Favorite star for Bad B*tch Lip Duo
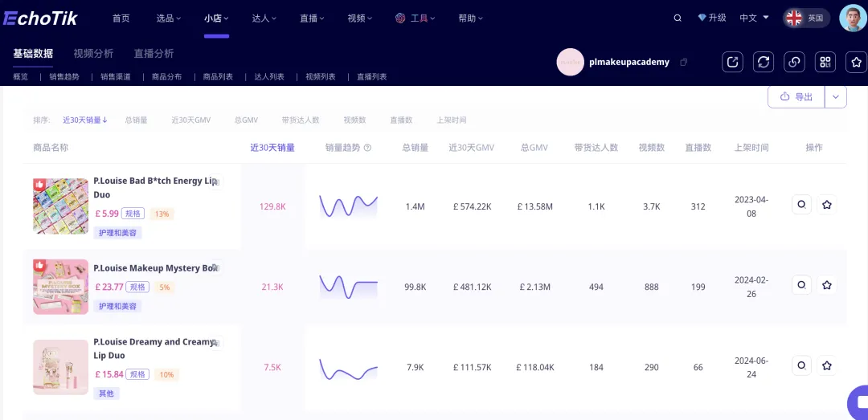The image size is (868, 420). tap(826, 205)
